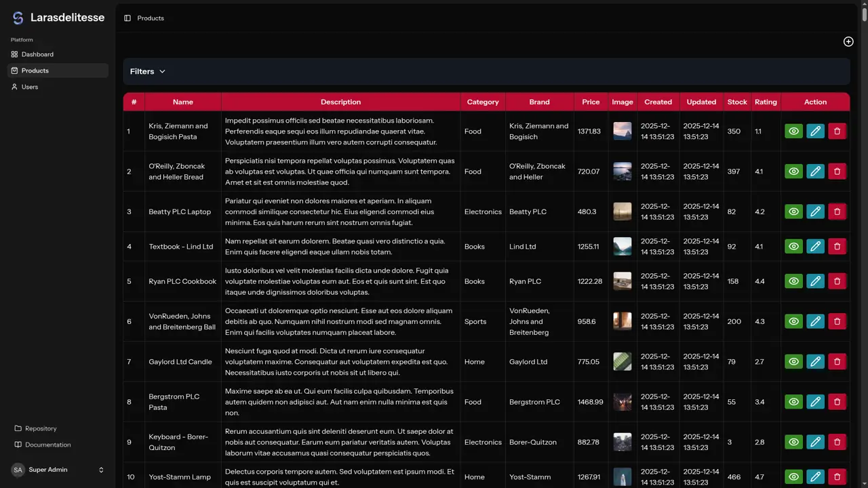This screenshot has height=488, width=868.
Task: Open the Super Admin account menu
Action: (x=58, y=470)
